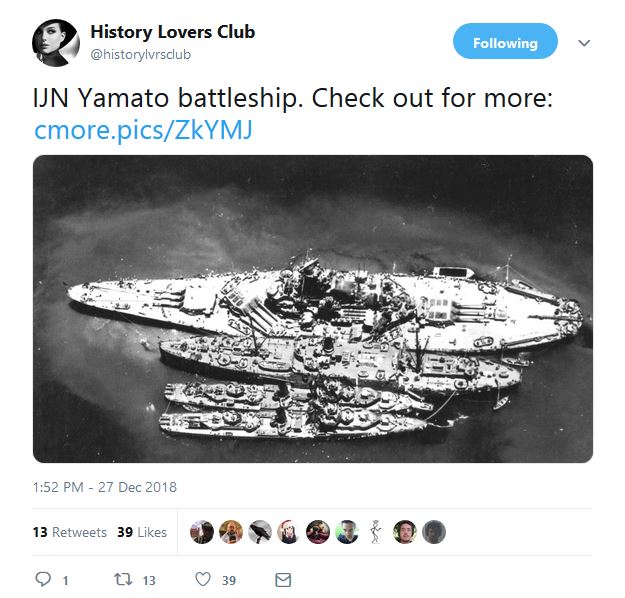Viewport: 625px width, 598px height.
Task: Open the second liker's avatar
Action: 231,532
